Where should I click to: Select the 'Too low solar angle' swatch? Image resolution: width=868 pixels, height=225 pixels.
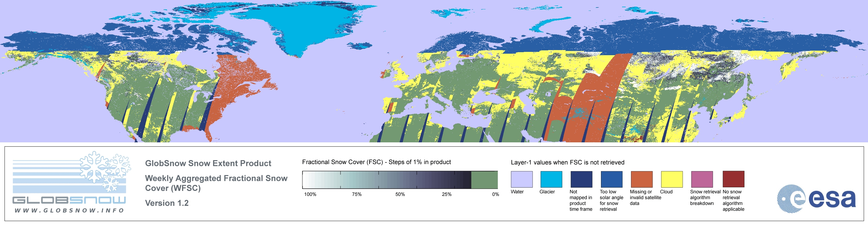pos(612,179)
